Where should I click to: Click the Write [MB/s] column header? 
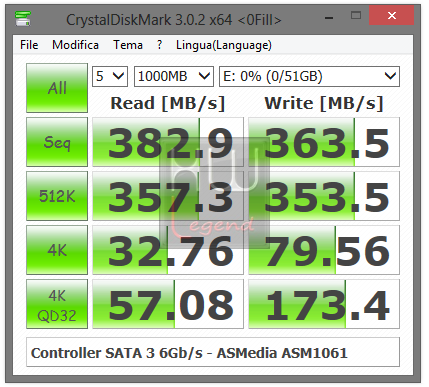click(324, 103)
